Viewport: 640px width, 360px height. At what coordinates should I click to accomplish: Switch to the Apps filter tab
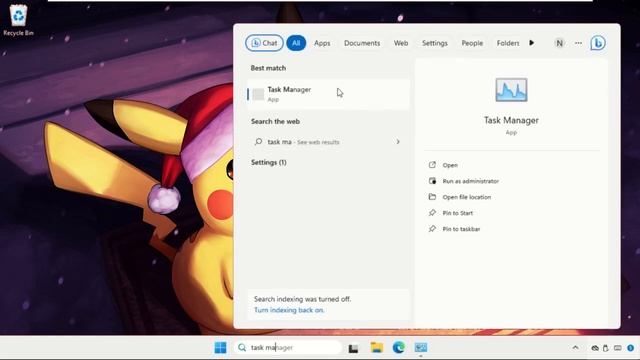(x=322, y=43)
